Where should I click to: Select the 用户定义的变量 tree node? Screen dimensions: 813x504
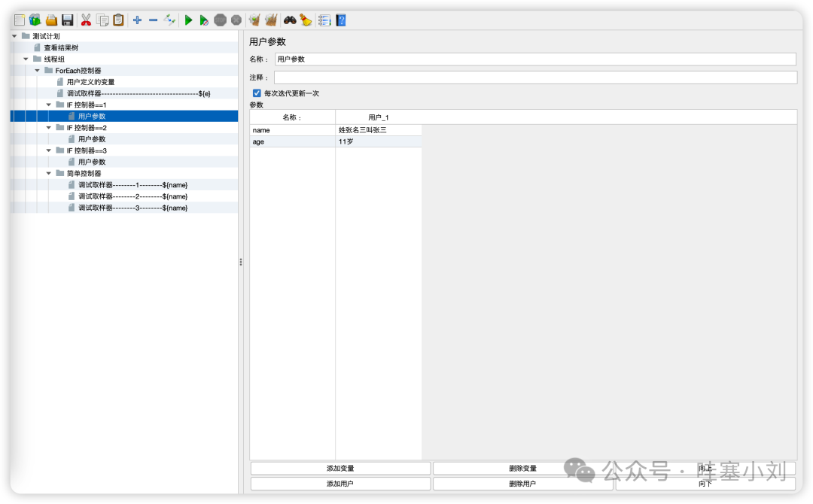91,82
